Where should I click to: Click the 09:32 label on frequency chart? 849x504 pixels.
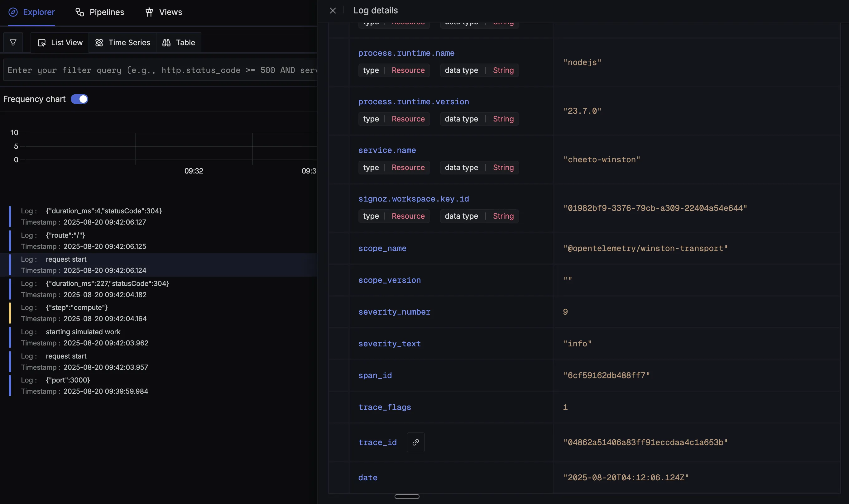[194, 171]
